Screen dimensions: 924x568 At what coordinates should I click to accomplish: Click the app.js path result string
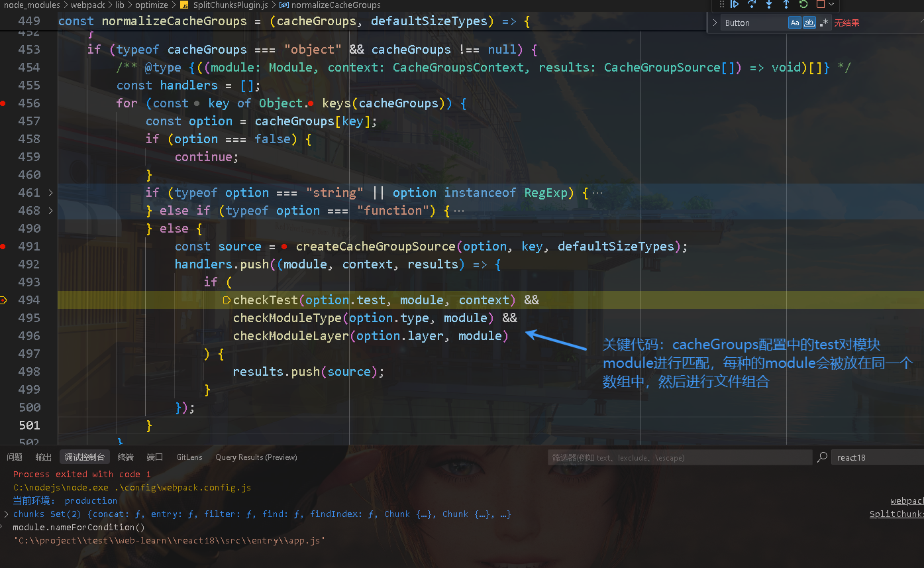coord(169,541)
